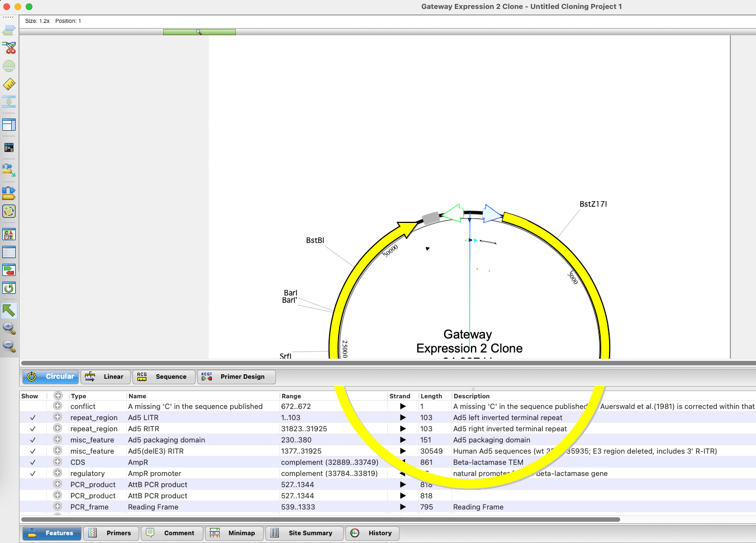Click the Range column header
The height and width of the screenshot is (543, 756).
[291, 396]
